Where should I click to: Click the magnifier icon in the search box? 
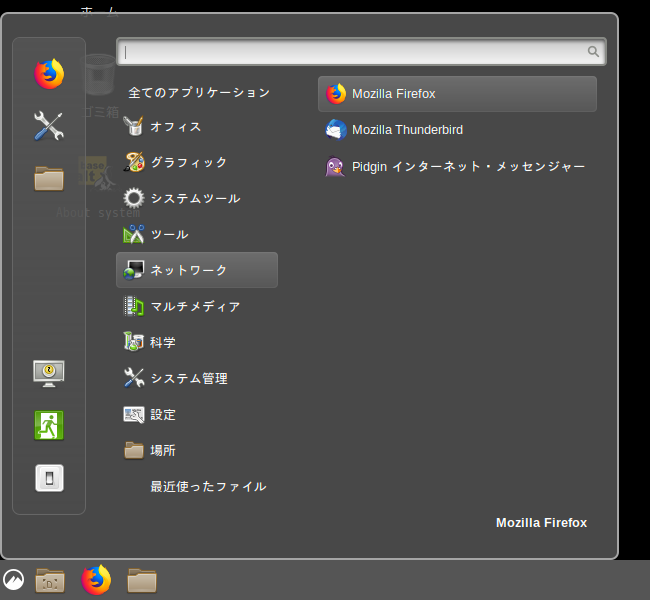[x=593, y=51]
